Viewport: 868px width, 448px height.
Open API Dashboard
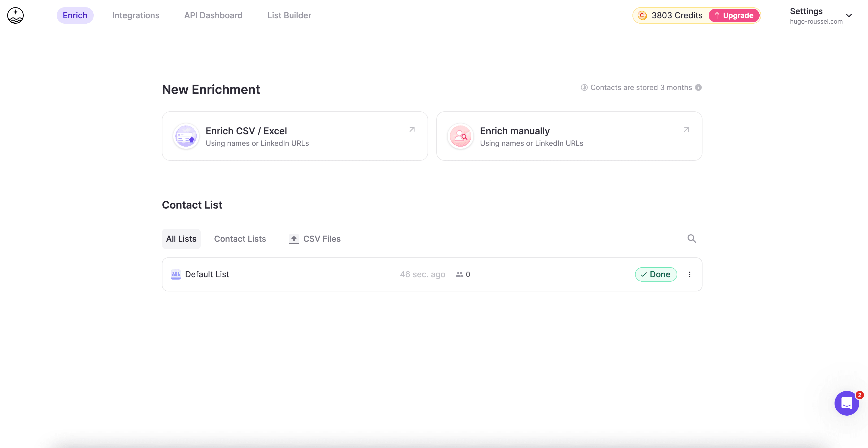pyautogui.click(x=213, y=15)
